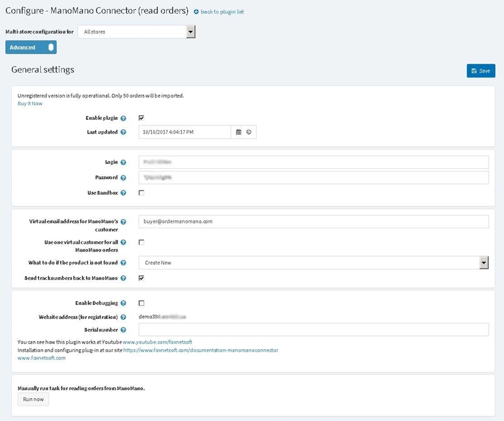Focus the Login input field
The image size is (504, 421).
[x=314, y=162]
